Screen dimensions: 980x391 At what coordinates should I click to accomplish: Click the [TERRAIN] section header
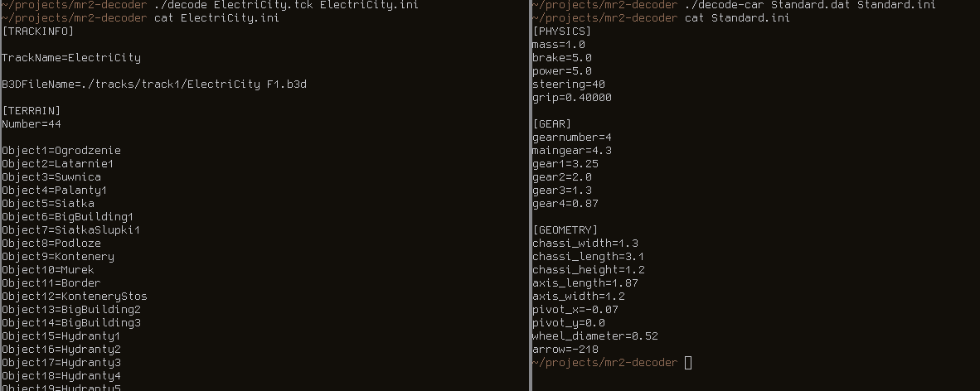[x=32, y=110]
